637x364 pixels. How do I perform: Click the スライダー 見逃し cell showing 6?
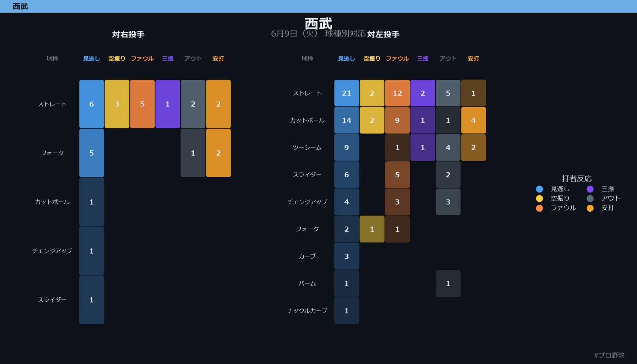[x=347, y=175]
